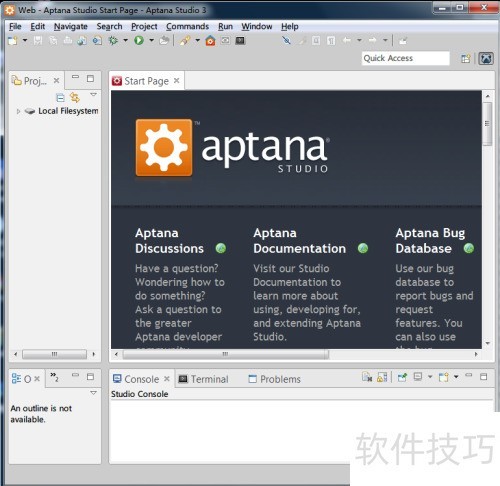Open Start Page via home icon
500x486 pixels.
210,41
